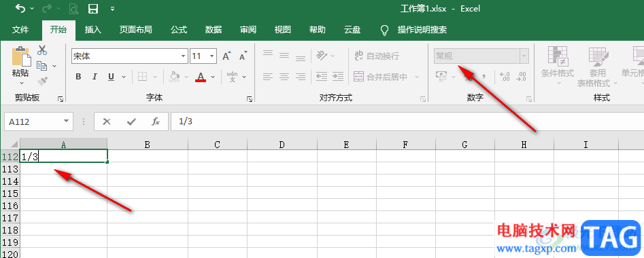
Task: Expand the A112 Name Box dropdown
Action: coord(66,122)
